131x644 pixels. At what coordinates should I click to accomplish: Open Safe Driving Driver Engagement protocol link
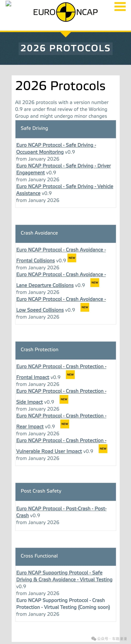(x=64, y=166)
